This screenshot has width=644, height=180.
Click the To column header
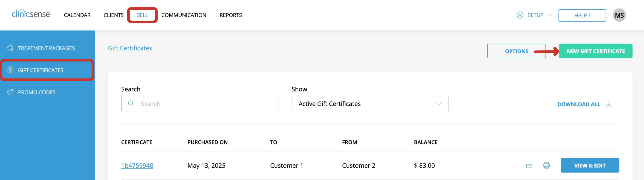tap(273, 142)
